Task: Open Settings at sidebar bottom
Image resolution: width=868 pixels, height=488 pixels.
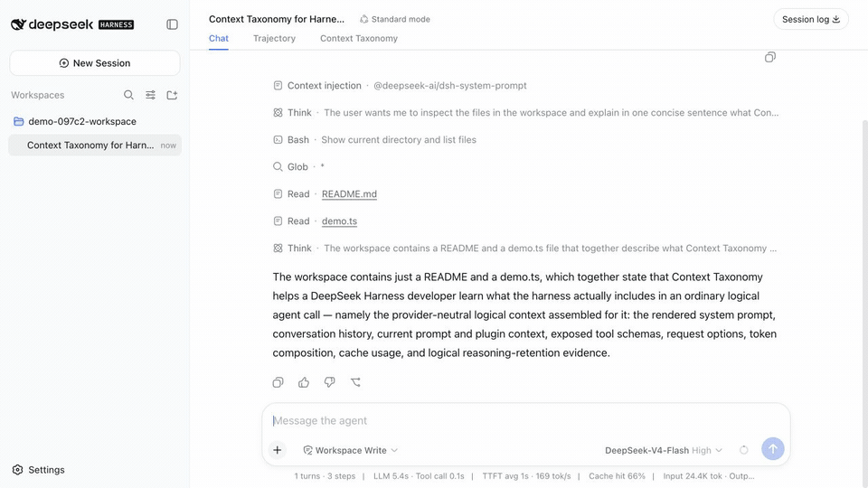Action: pos(39,470)
